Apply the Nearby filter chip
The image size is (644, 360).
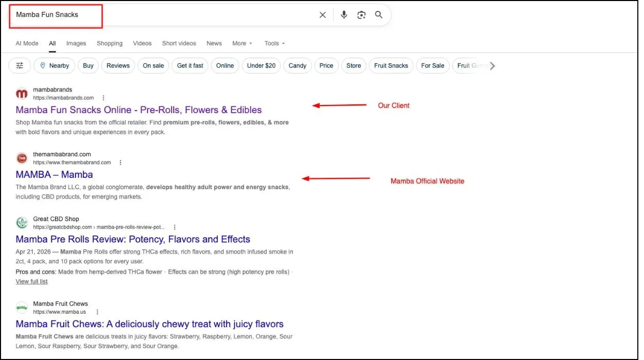[x=54, y=65]
